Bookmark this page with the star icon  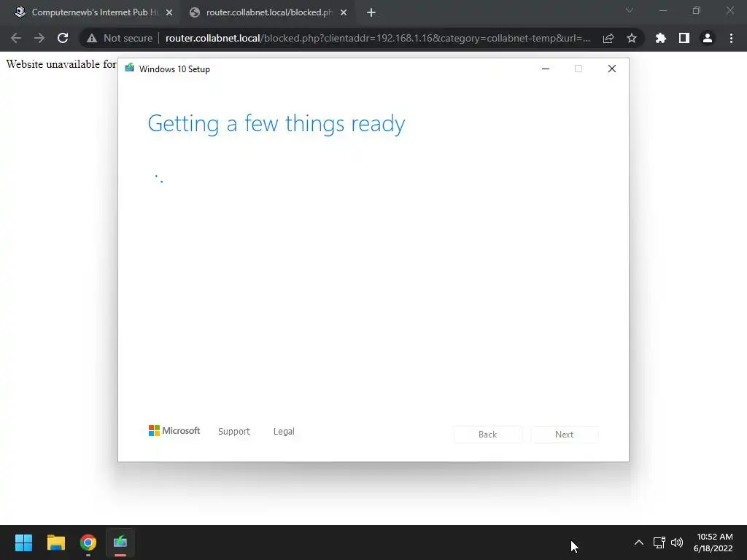coord(632,38)
